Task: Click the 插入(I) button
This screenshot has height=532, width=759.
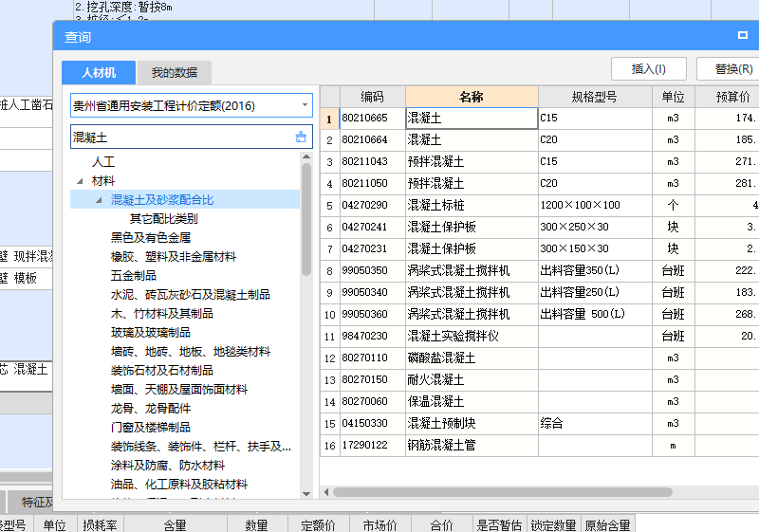Action: [649, 68]
